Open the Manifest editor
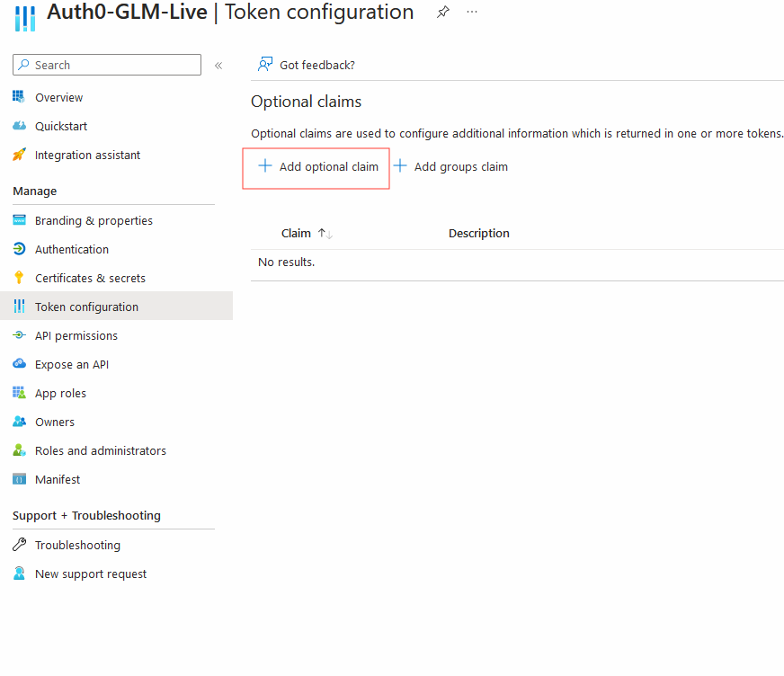 click(58, 479)
